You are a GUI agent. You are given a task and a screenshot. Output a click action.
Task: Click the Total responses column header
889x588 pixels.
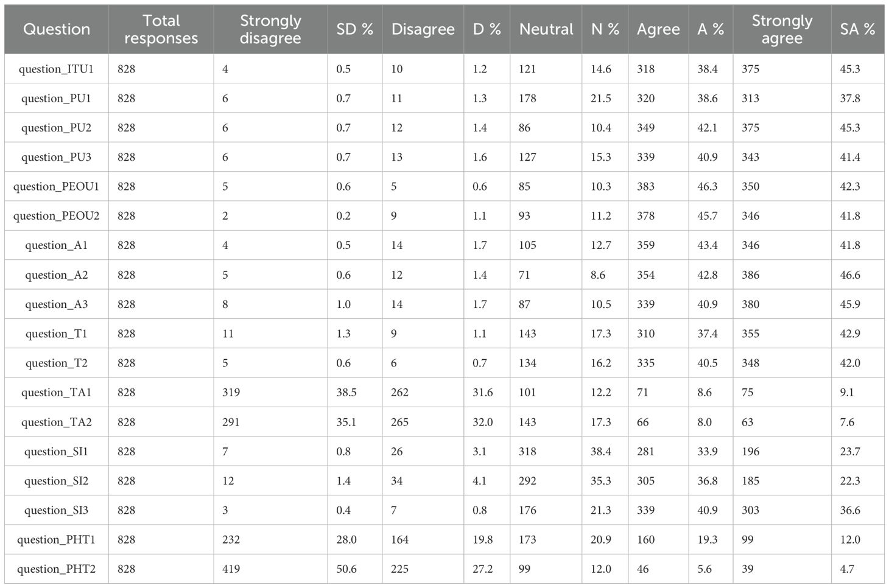pos(161,29)
